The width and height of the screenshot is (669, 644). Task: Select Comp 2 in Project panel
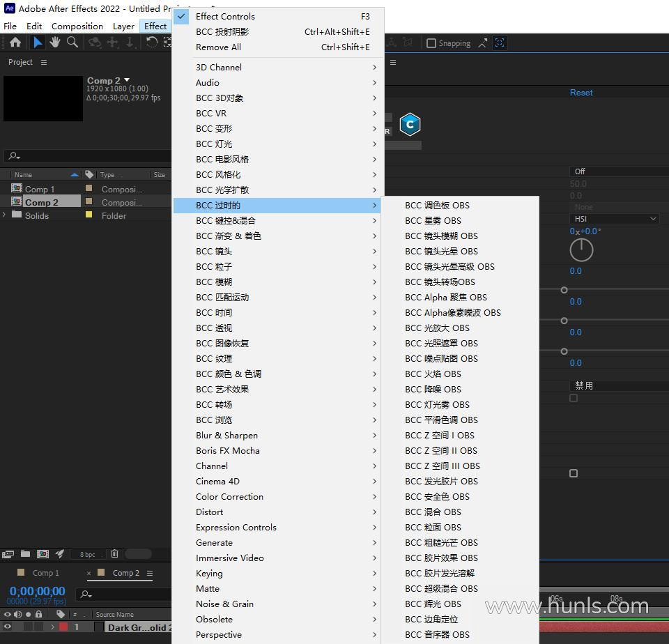coord(42,202)
